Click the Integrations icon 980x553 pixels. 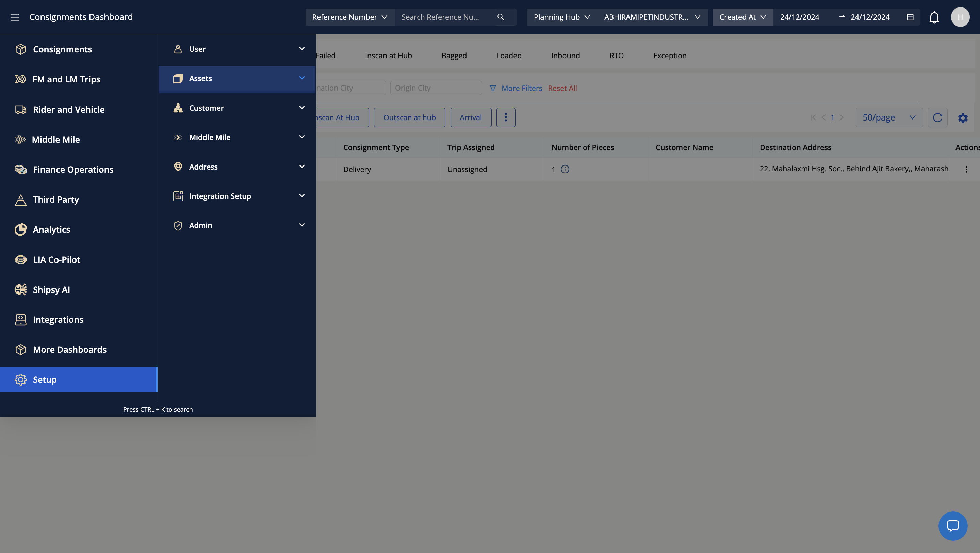20,320
